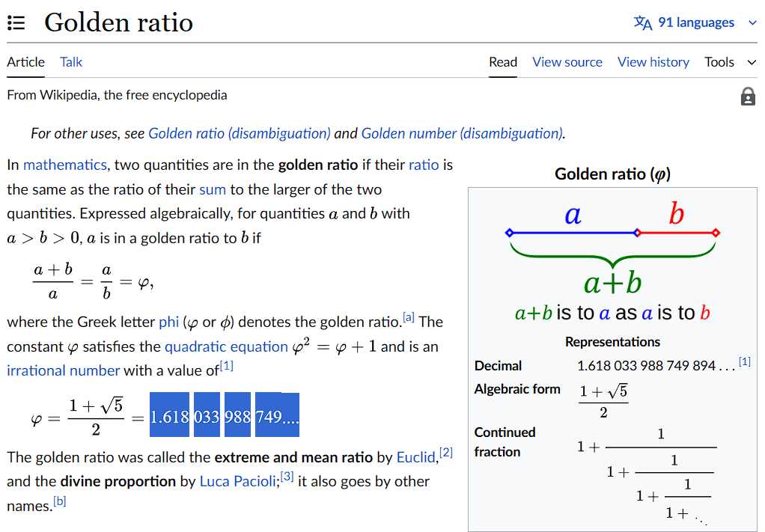Open the ratio link
This screenshot has height=532, width=765.
pos(424,165)
